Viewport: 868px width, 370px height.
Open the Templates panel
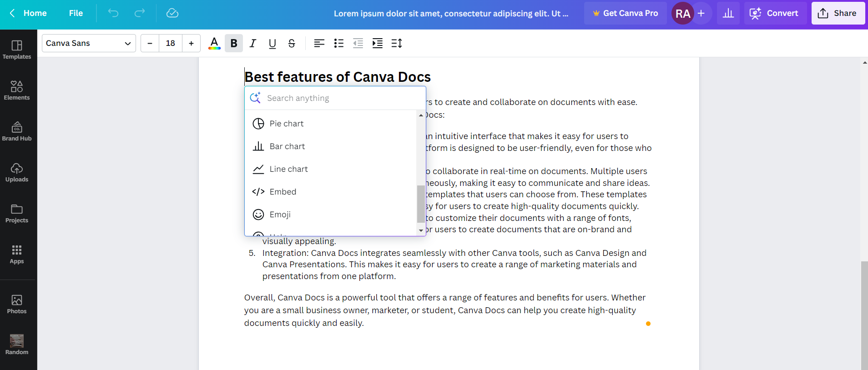tap(17, 50)
